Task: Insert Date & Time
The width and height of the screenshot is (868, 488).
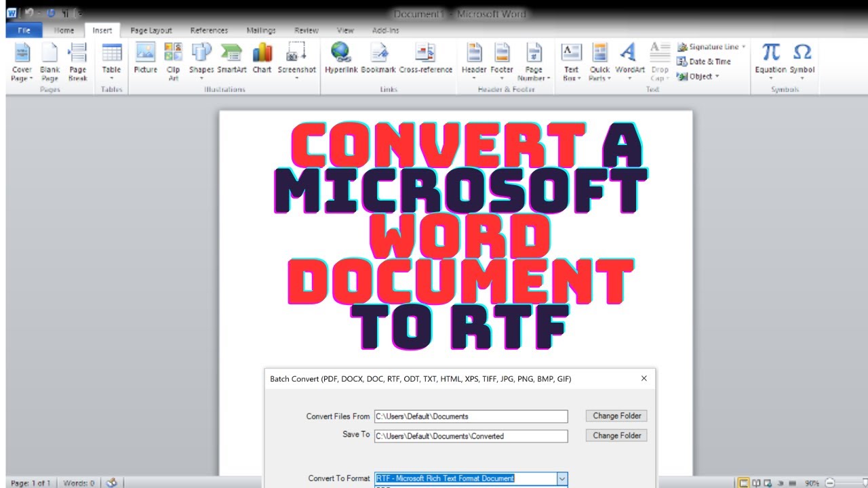Action: (x=704, y=62)
